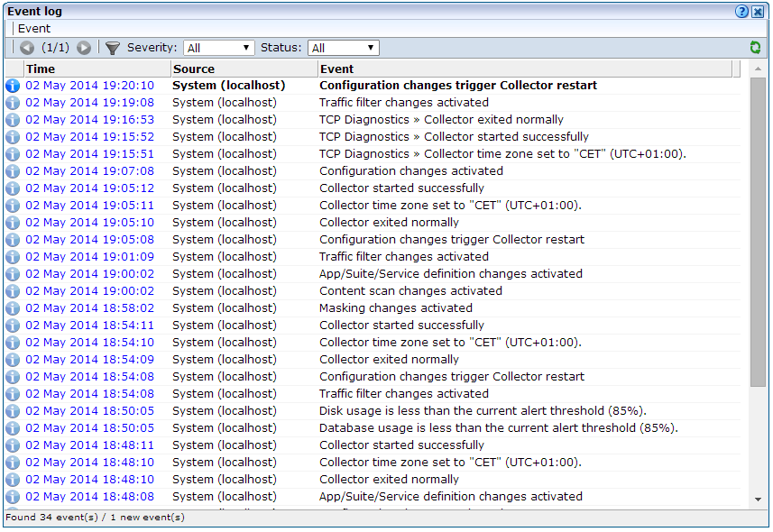Close the Event log window

[758, 12]
